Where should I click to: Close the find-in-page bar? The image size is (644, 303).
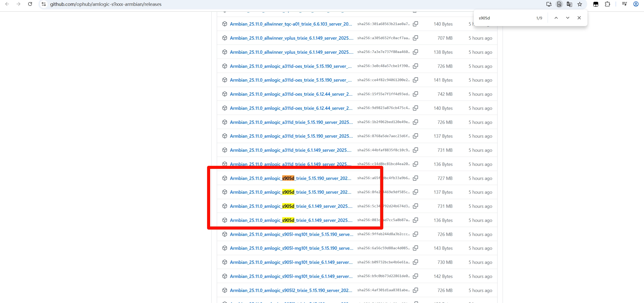point(579,18)
